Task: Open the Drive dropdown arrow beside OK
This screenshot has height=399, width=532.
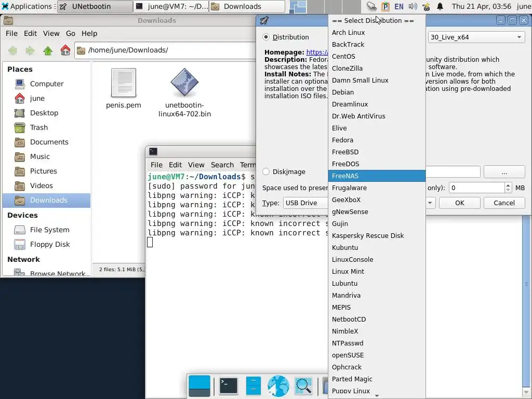Action: pyautogui.click(x=430, y=203)
